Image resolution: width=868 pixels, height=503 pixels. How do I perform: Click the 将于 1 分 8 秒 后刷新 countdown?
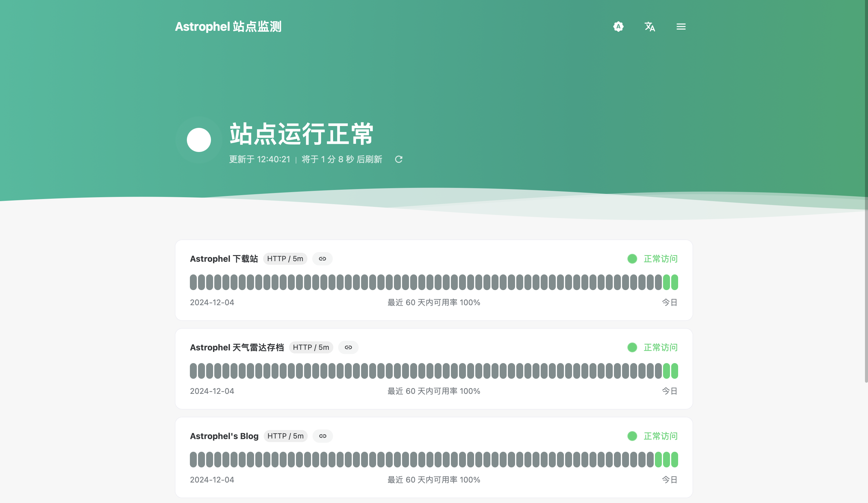pos(342,159)
